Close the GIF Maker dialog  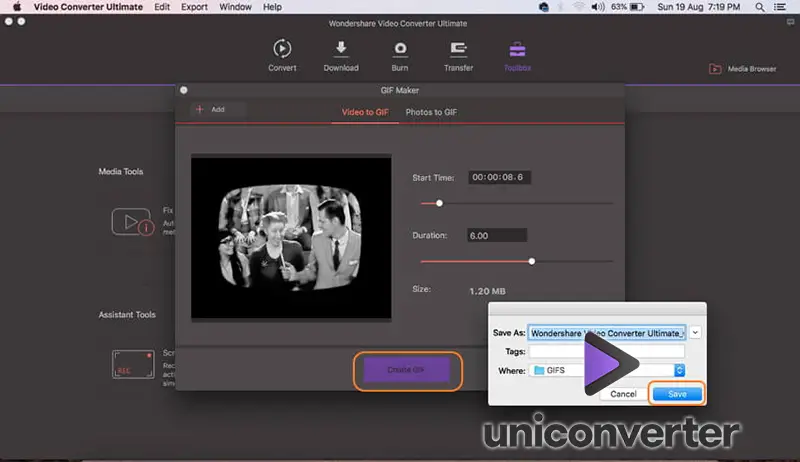click(x=184, y=90)
